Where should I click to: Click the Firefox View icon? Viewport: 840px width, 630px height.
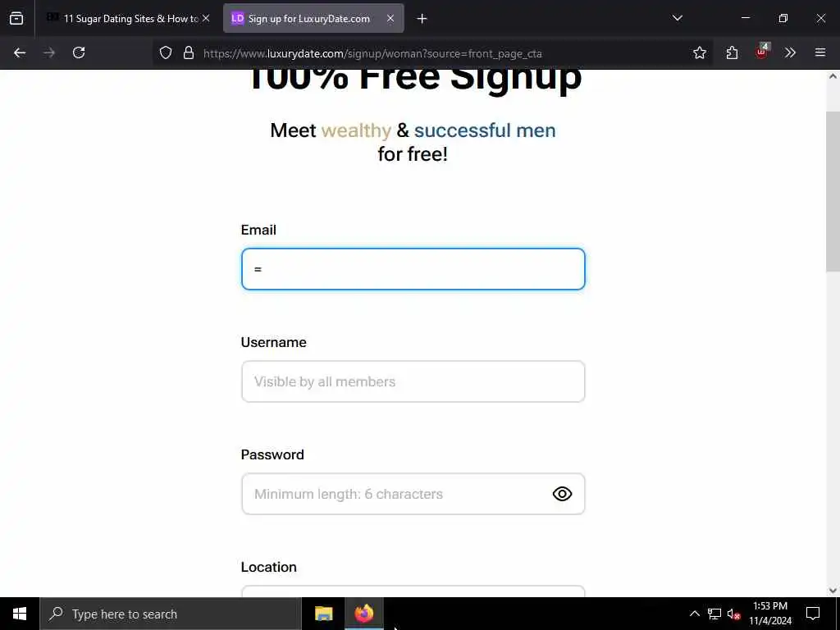16,19
